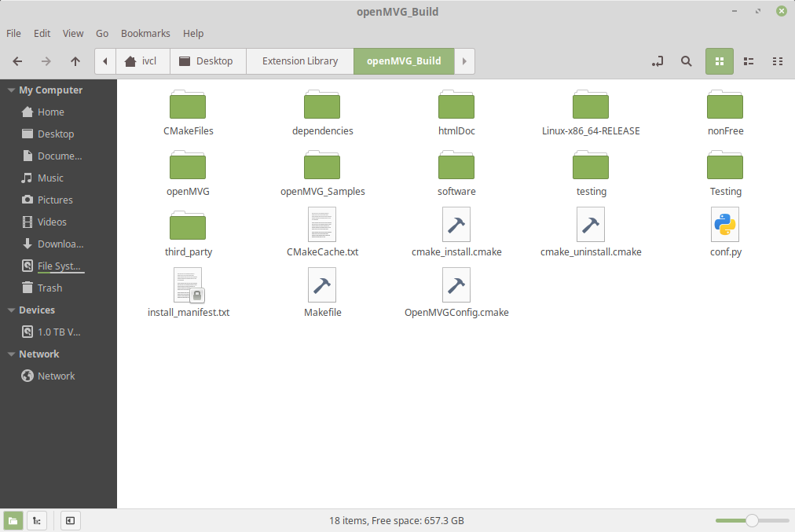Adjust the icon zoom slider
This screenshot has height=532, width=795.
click(x=752, y=520)
